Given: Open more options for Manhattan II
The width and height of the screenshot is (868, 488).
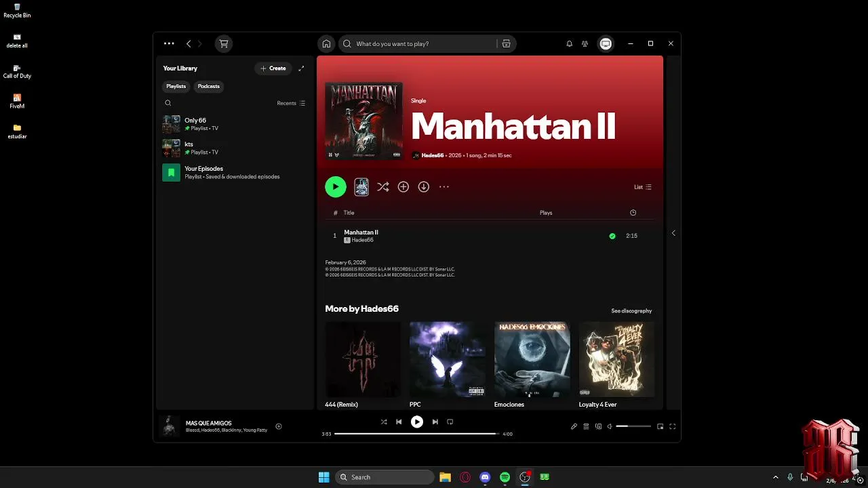Looking at the screenshot, I should (444, 187).
